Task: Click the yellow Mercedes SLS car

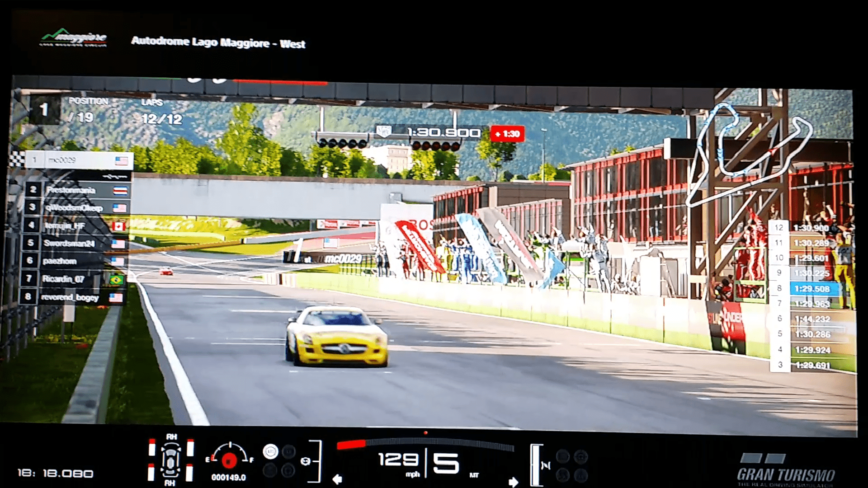Action: click(336, 336)
